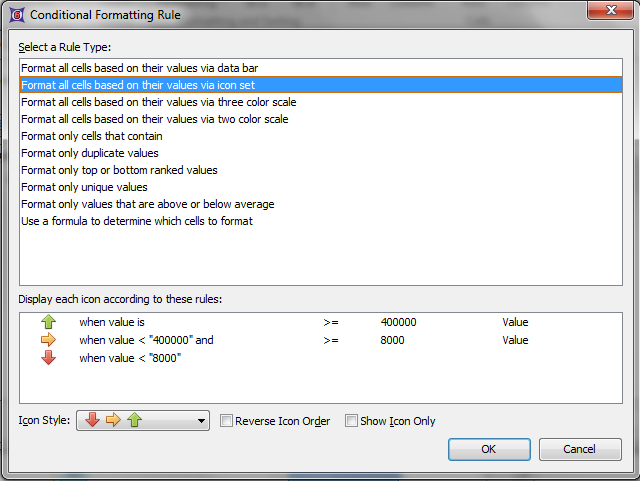Choose 'Format only duplicate values' rule
Image resolution: width=640 pixels, height=481 pixels.
pos(89,153)
